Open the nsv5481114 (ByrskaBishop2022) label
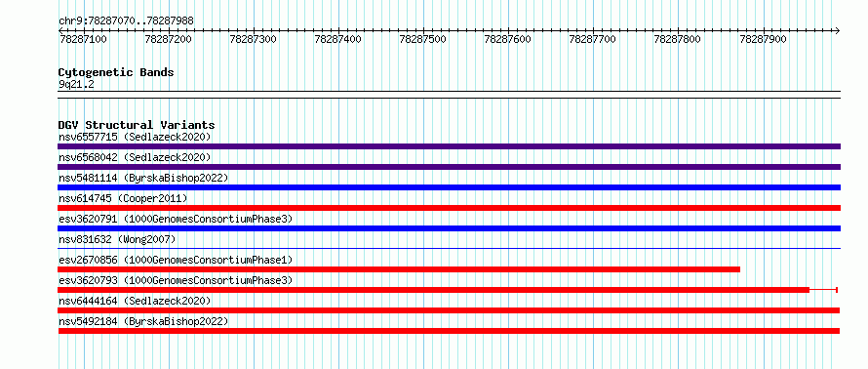The width and height of the screenshot is (868, 369). (x=143, y=178)
